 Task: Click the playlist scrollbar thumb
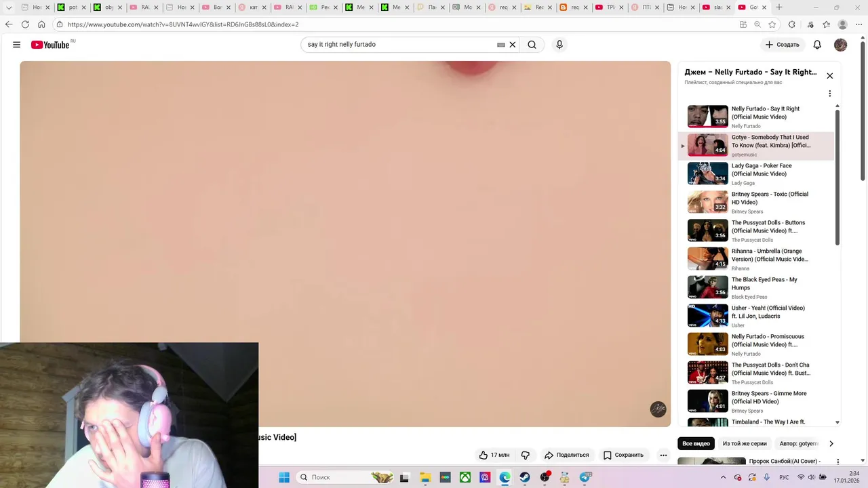[837, 178]
